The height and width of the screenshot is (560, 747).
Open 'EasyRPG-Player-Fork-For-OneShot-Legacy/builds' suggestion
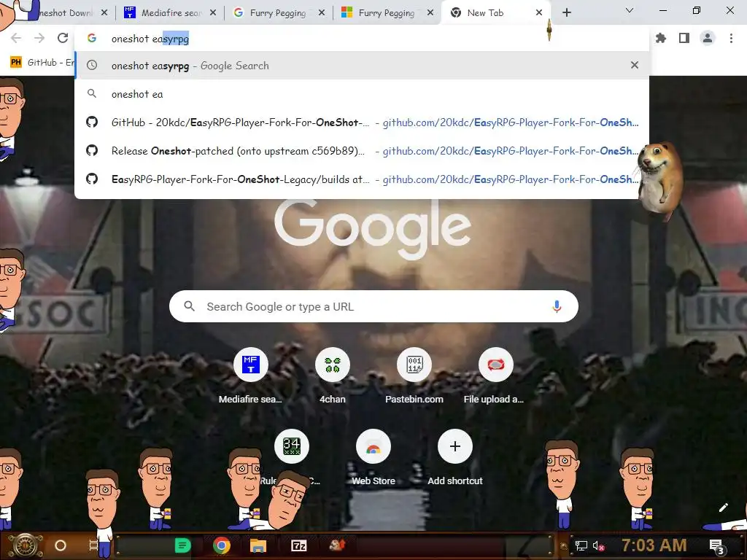(362, 179)
